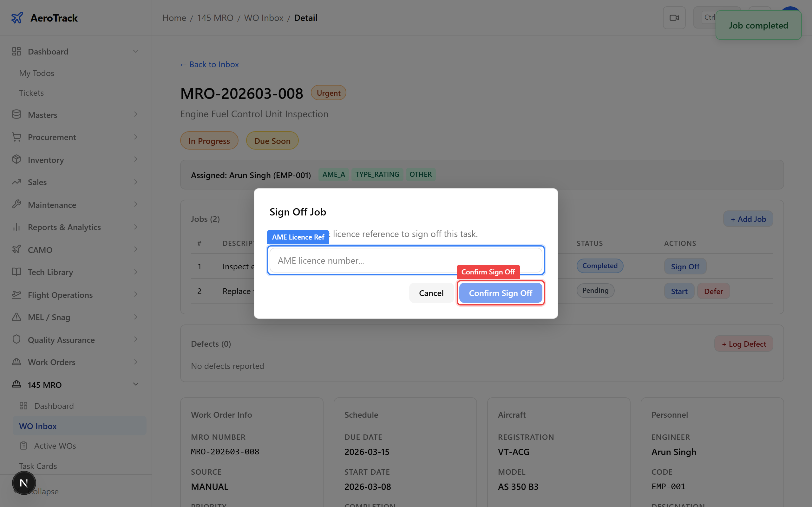Image resolution: width=812 pixels, height=507 pixels.
Task: Collapse the 145 MRO section
Action: pyautogui.click(x=135, y=384)
